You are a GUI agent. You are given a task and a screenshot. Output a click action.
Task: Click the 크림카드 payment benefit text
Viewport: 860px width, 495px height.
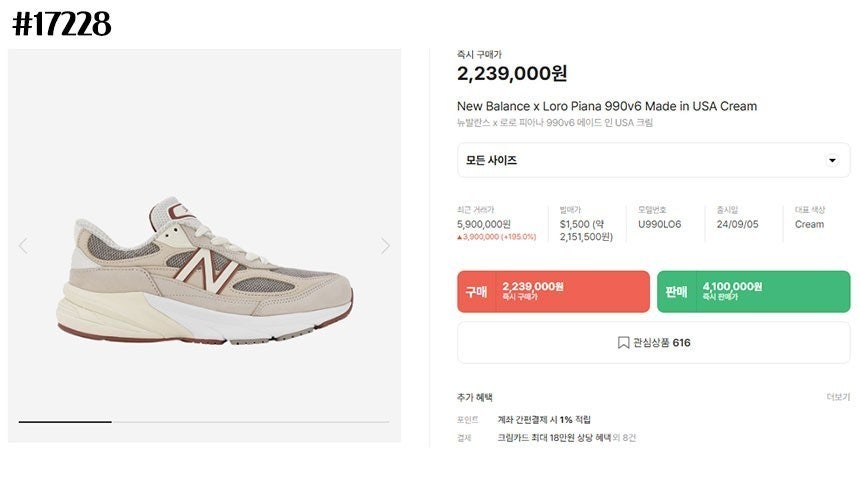point(552,438)
